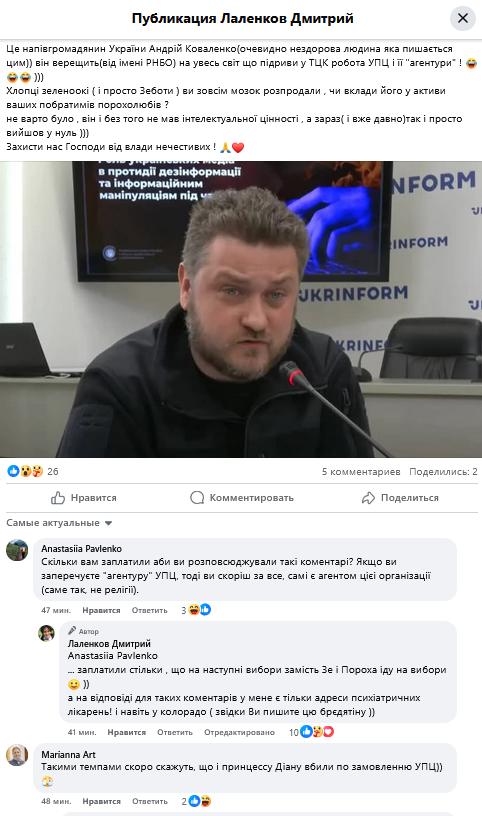Open Anastasiia Pavlenko name link in comment
The width and height of the screenshot is (482, 816).
tap(81, 549)
